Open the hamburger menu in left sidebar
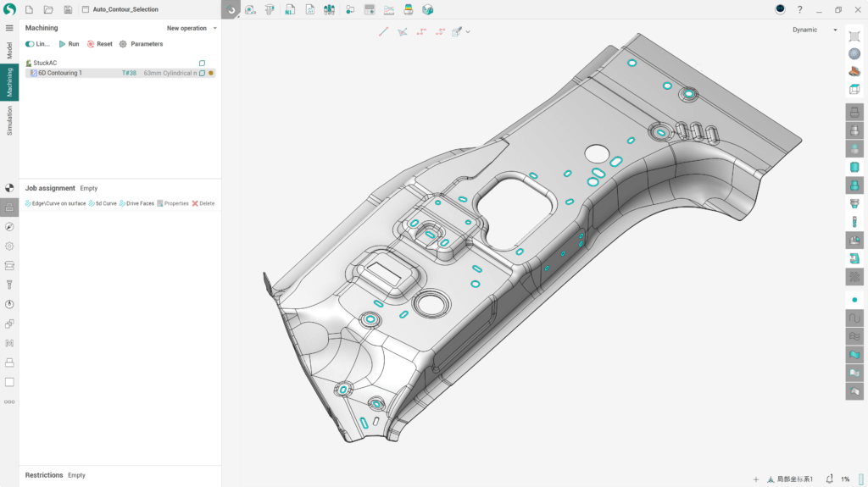The image size is (868, 487). pos(9,28)
